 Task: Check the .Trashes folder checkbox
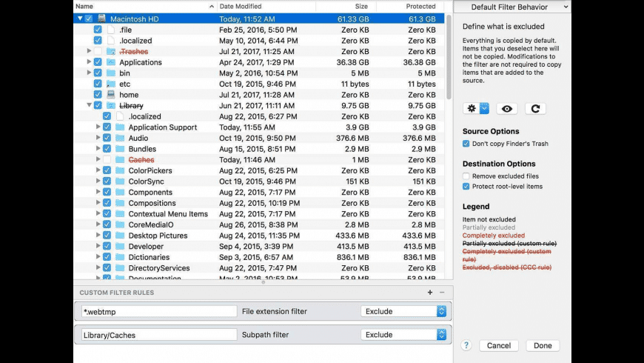(98, 51)
